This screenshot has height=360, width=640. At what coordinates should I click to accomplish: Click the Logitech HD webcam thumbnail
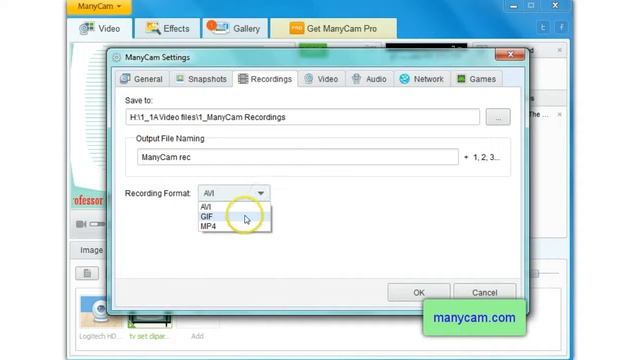(x=100, y=312)
